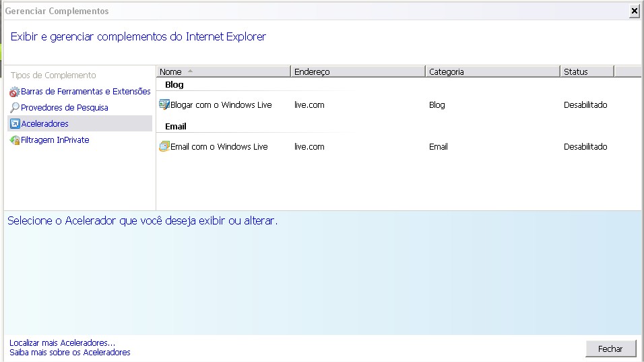
Task: Open Saiba mais sobre os Aceleradores link
Action: click(x=70, y=352)
